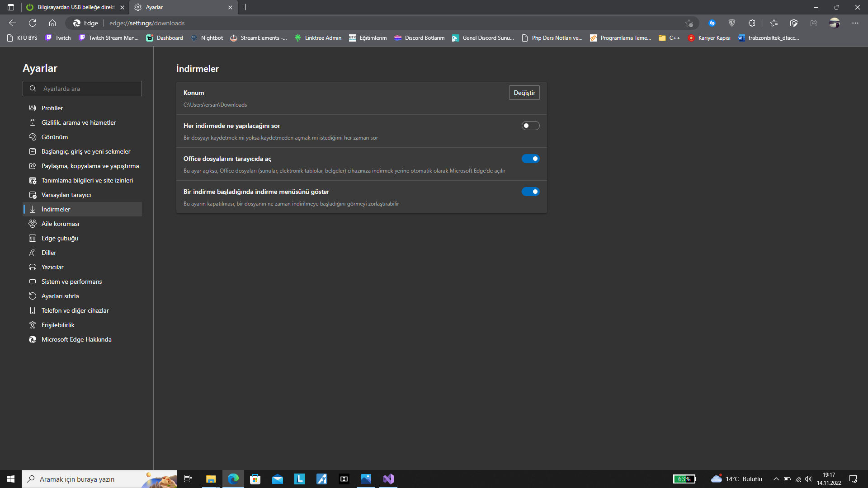The width and height of the screenshot is (868, 488).
Task: Disable 'Office dosyalarını tarayıcıda aç' toggle
Action: [x=530, y=159]
